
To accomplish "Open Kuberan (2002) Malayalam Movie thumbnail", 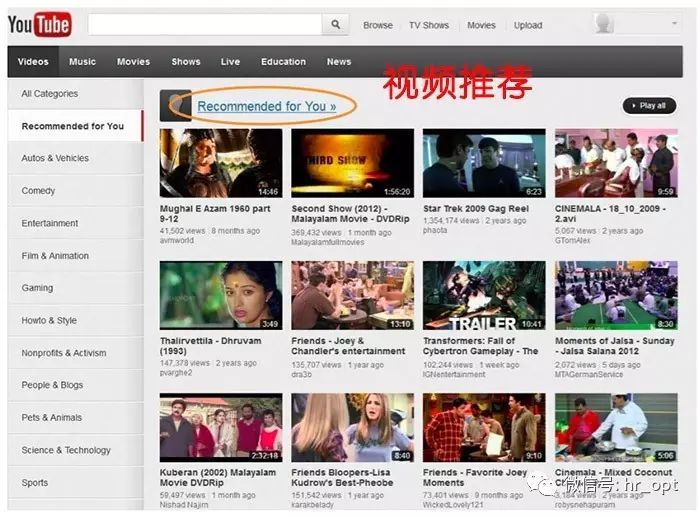I will pos(221,427).
